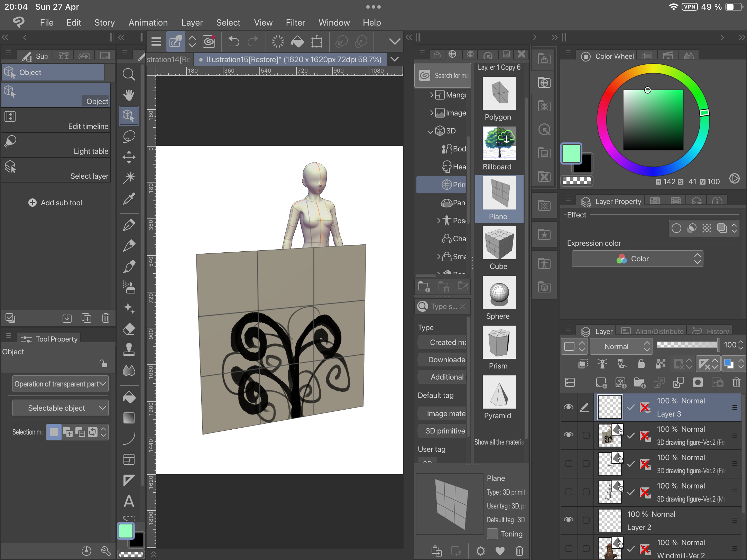The height and width of the screenshot is (560, 747).
Task: Select the Sphere primitive thumbnail
Action: pos(499,292)
